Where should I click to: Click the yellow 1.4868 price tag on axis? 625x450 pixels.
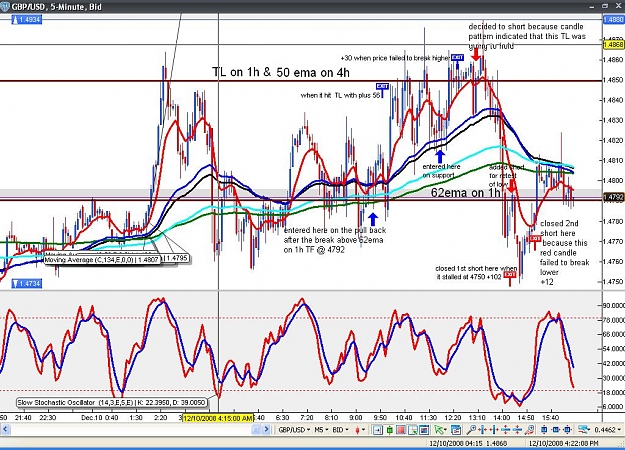tap(613, 45)
